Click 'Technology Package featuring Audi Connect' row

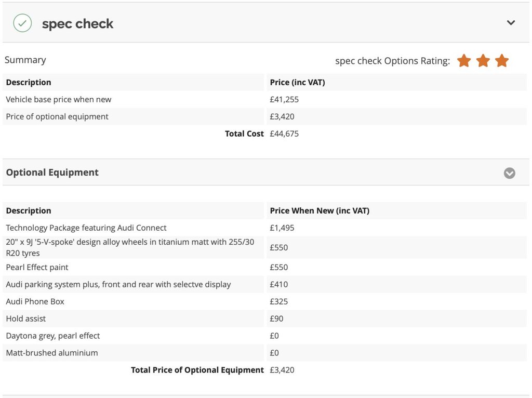click(x=264, y=228)
